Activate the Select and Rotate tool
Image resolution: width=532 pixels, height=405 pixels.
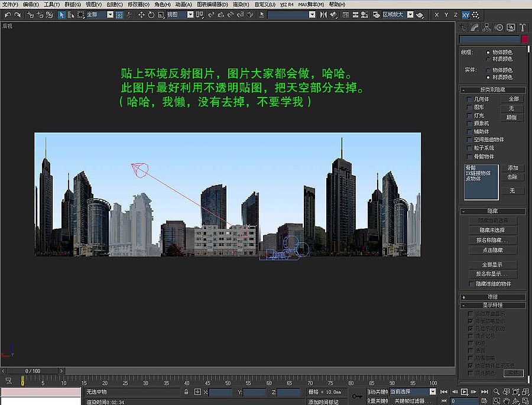pyautogui.click(x=151, y=15)
